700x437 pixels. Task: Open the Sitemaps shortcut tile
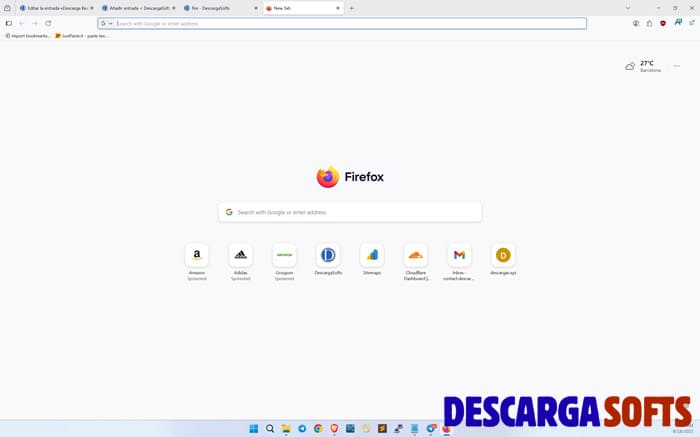(x=372, y=255)
